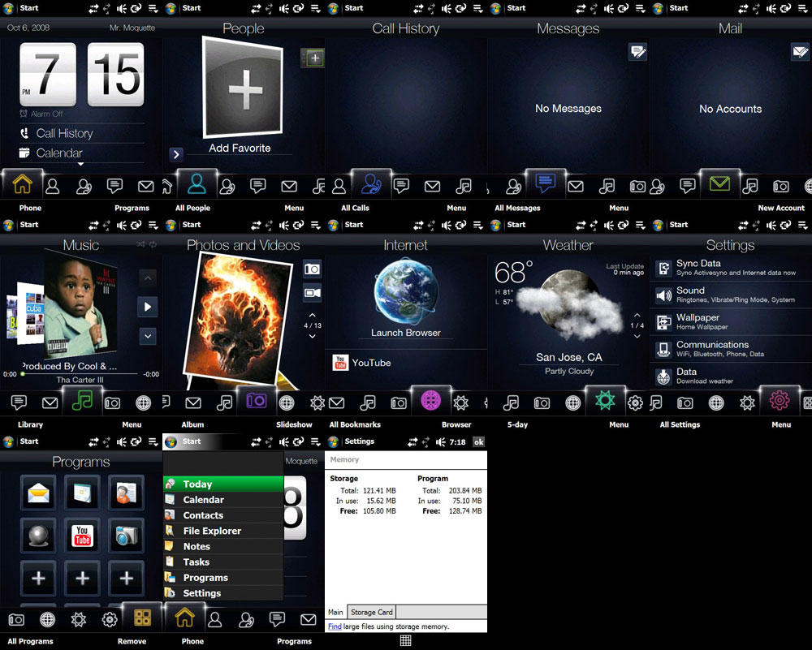Viewport: 812px width, 650px height.
Task: Click the new email icon on Mail screen
Action: (800, 52)
